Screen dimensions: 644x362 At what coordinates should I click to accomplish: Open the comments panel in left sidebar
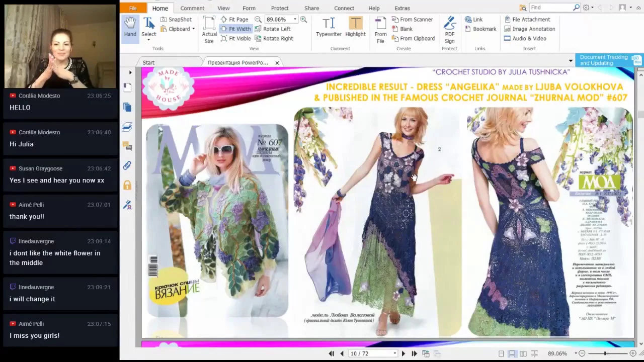tap(127, 146)
